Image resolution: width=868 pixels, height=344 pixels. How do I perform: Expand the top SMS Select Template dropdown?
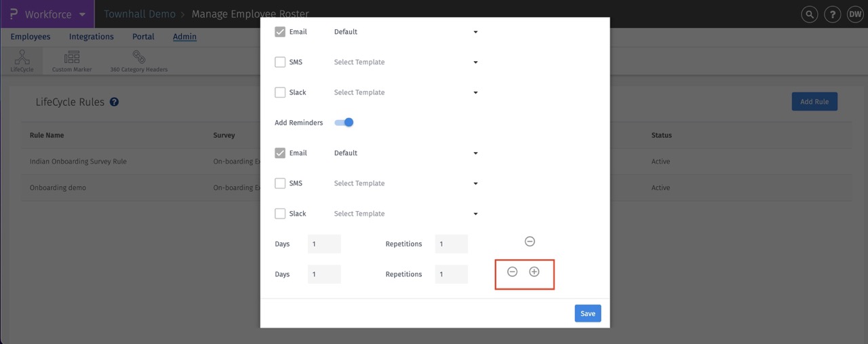pos(406,62)
